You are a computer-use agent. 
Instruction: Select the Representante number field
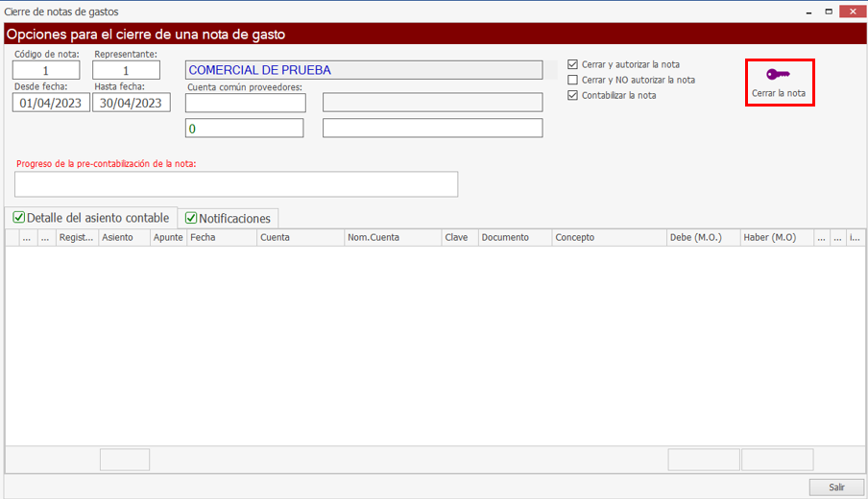click(x=126, y=70)
